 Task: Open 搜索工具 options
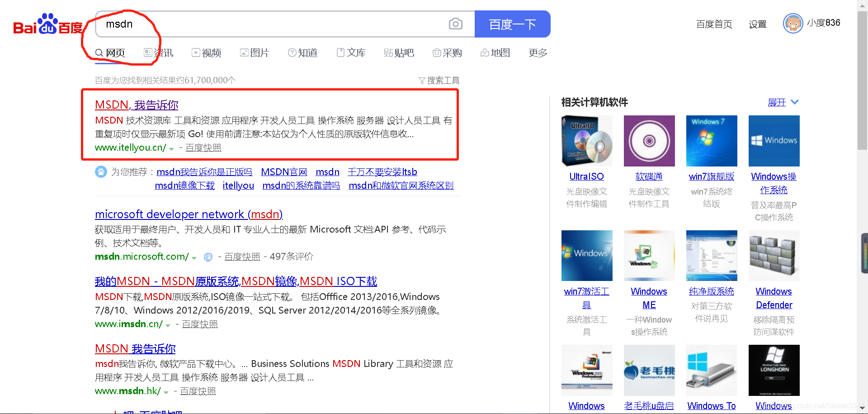(x=439, y=81)
